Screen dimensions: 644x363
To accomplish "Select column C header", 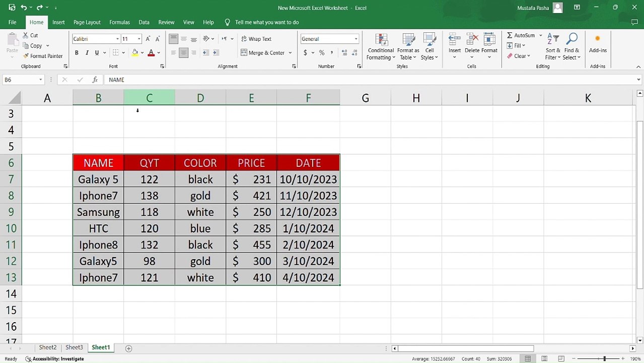I will (x=149, y=98).
